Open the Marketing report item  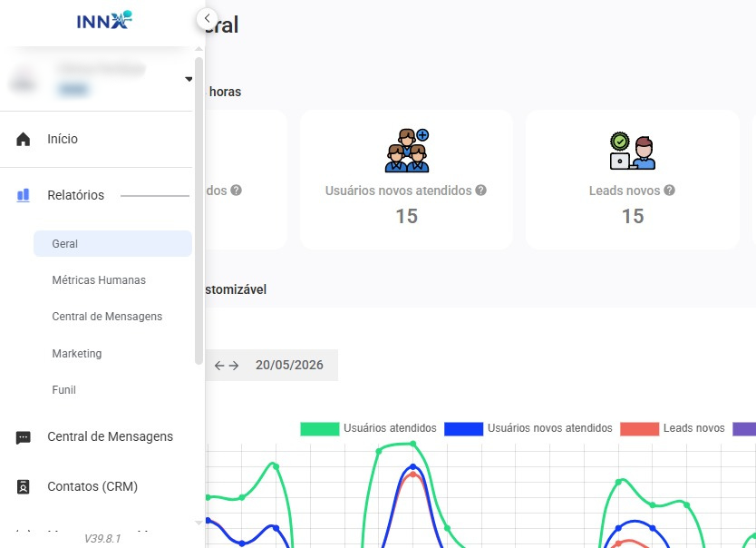pos(77,354)
